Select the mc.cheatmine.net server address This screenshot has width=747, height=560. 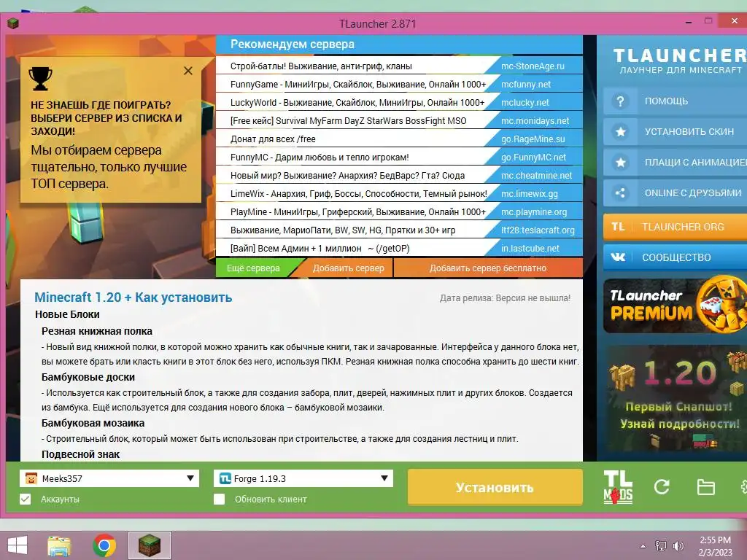(536, 175)
